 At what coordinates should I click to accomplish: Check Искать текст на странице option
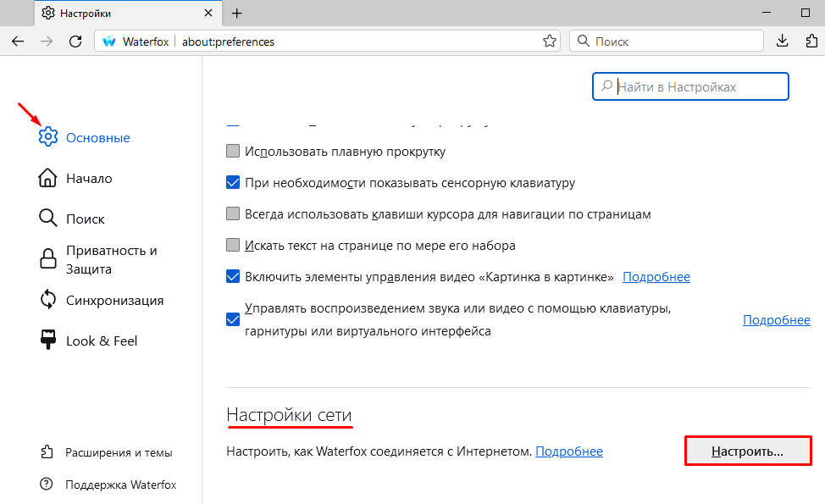point(233,245)
